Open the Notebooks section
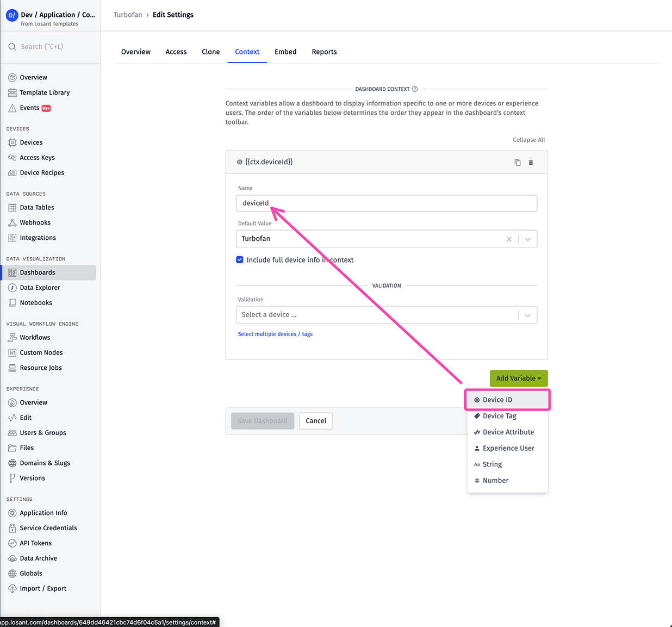Viewport: 672px width, 627px height. (36, 303)
